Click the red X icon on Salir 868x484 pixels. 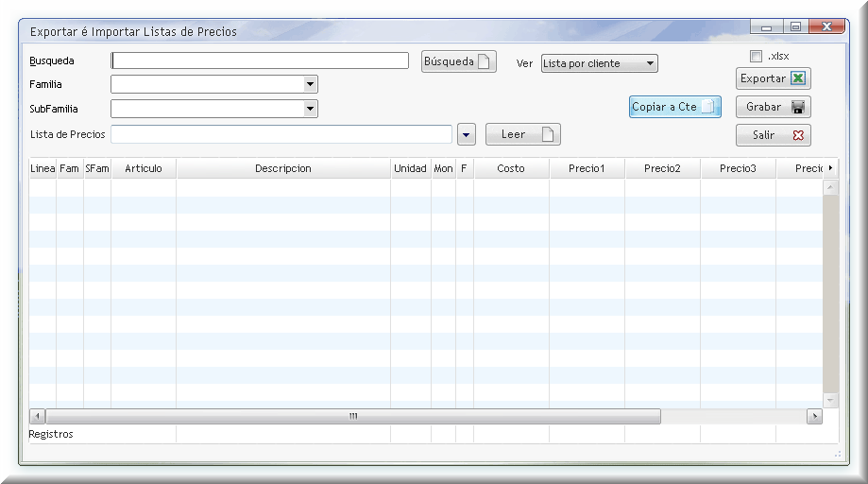click(x=798, y=135)
